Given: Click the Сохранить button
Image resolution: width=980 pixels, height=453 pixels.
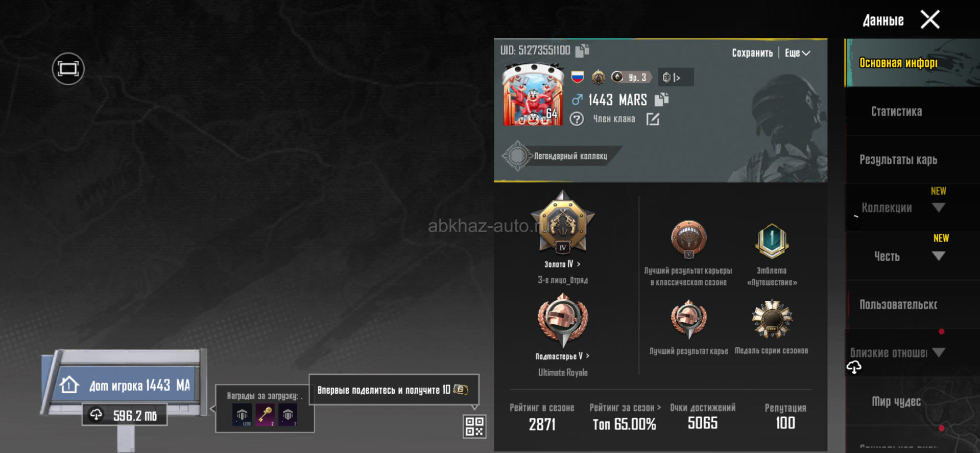Looking at the screenshot, I should 752,53.
